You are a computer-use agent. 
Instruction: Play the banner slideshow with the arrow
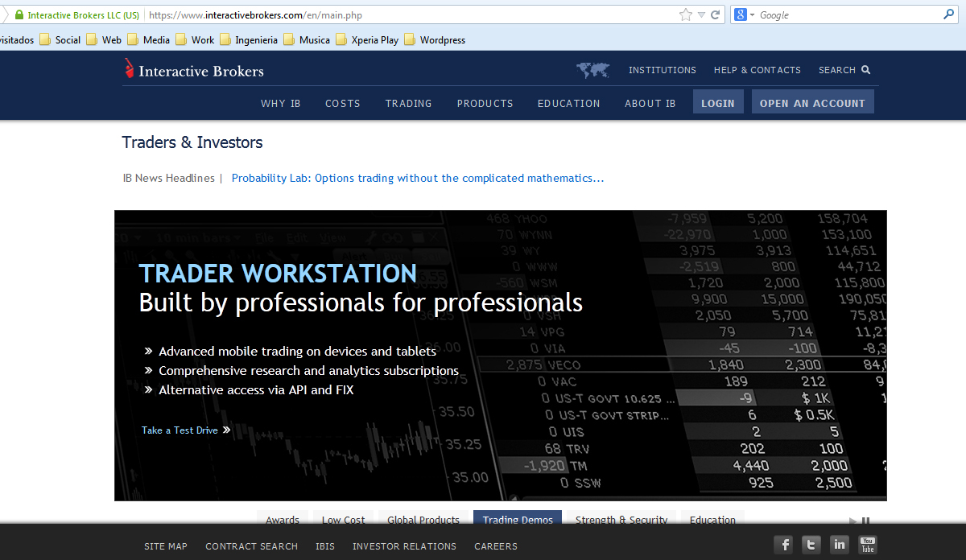click(853, 521)
